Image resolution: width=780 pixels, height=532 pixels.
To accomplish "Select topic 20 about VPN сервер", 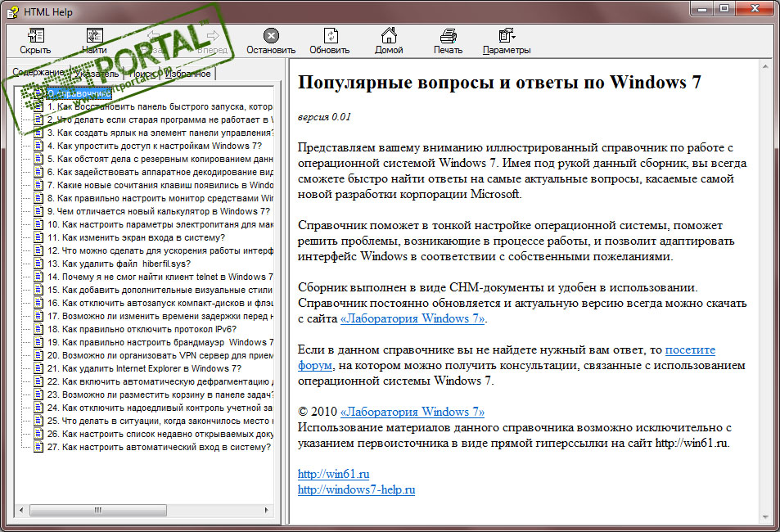I will [160, 355].
